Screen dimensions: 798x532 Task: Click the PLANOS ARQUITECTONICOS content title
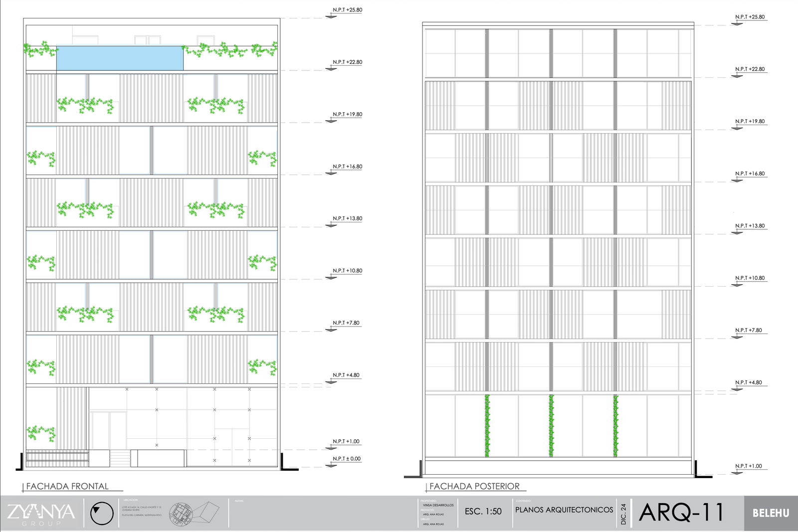click(x=564, y=510)
